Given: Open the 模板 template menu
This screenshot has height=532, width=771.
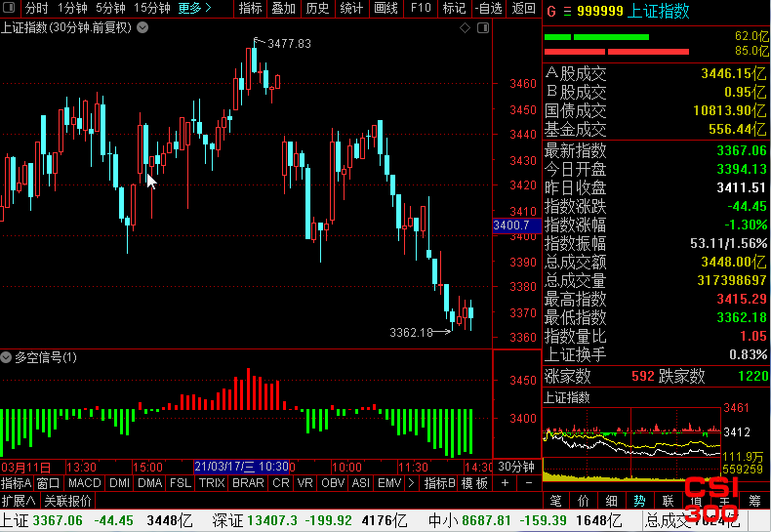Looking at the screenshot, I should (474, 483).
